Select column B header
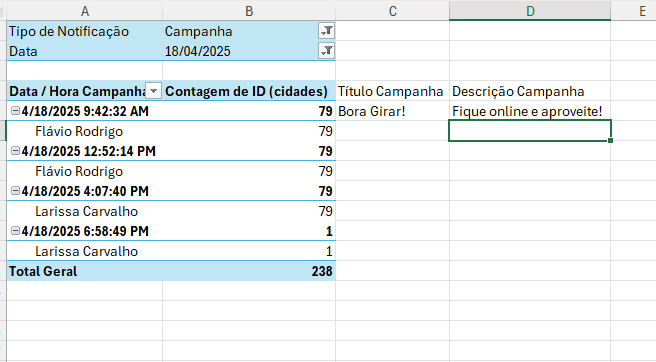 (249, 11)
